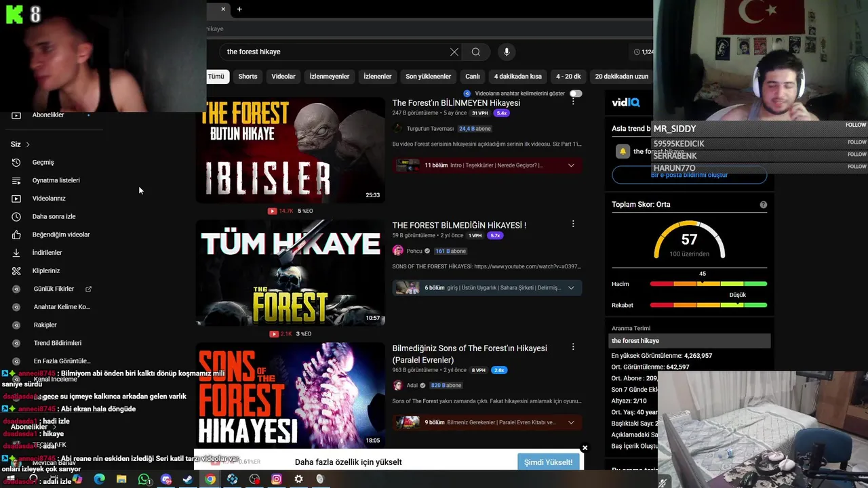Open En Fazla Görüntüle sidebar item

pos(62,361)
